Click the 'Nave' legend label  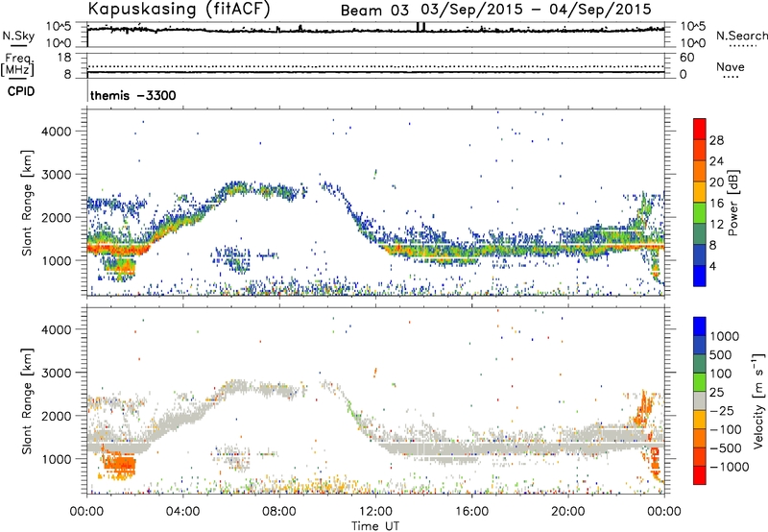731,66
